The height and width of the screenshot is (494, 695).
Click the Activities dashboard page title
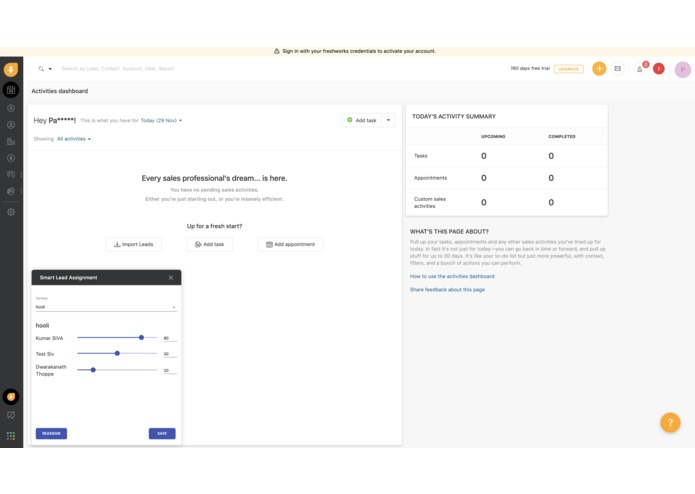60,91
